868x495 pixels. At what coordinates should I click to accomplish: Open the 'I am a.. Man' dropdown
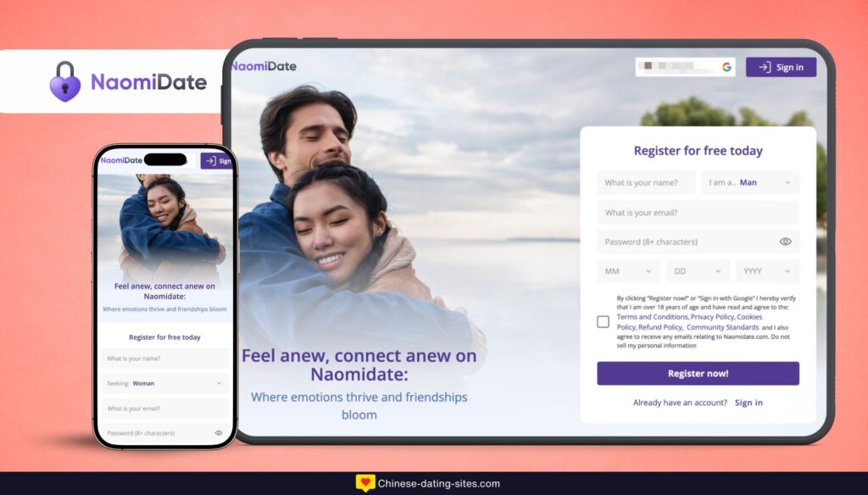coord(750,182)
